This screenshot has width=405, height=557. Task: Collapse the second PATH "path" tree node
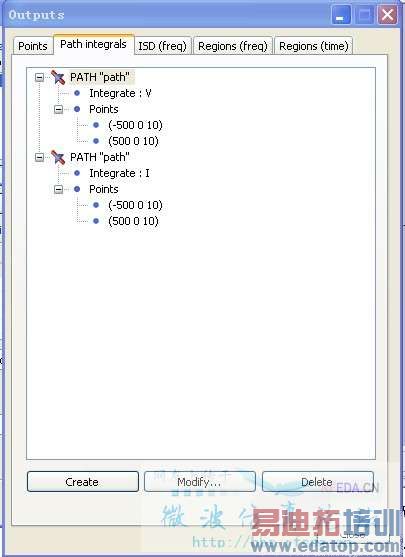[39, 157]
